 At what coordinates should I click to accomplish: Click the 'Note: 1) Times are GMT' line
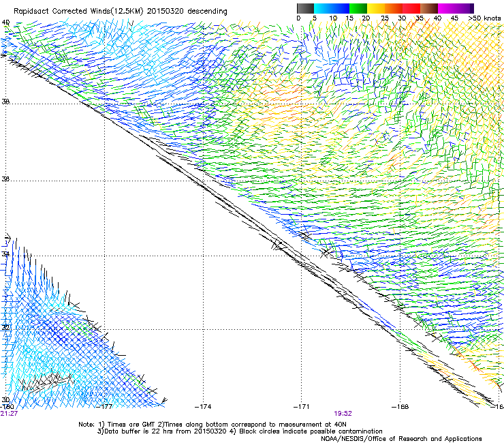pos(212,425)
